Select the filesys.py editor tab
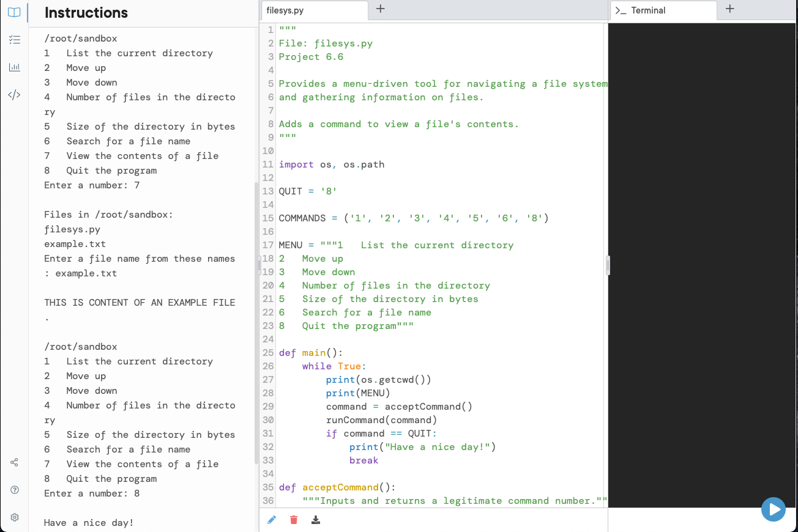The width and height of the screenshot is (798, 532). click(315, 10)
